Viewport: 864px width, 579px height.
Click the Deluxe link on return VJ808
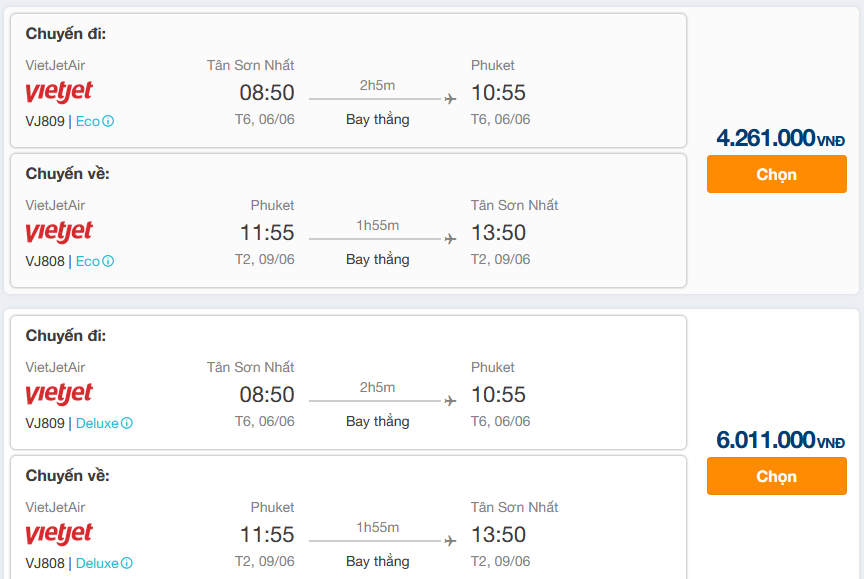(97, 563)
